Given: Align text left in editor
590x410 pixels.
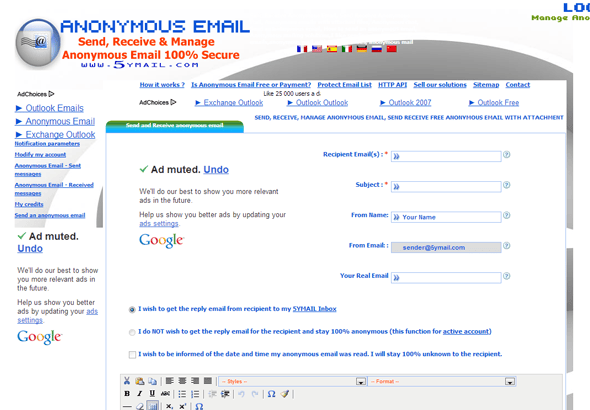Looking at the screenshot, I should [x=170, y=381].
